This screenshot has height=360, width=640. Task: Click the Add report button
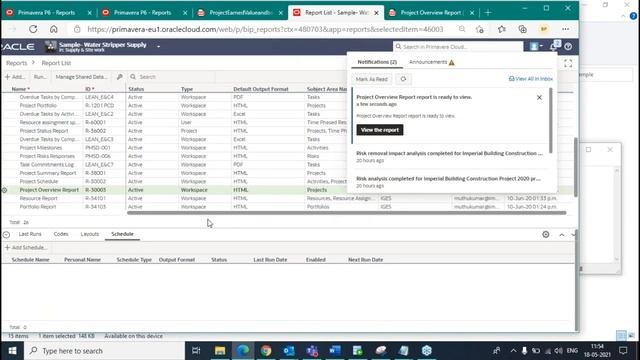[15, 77]
